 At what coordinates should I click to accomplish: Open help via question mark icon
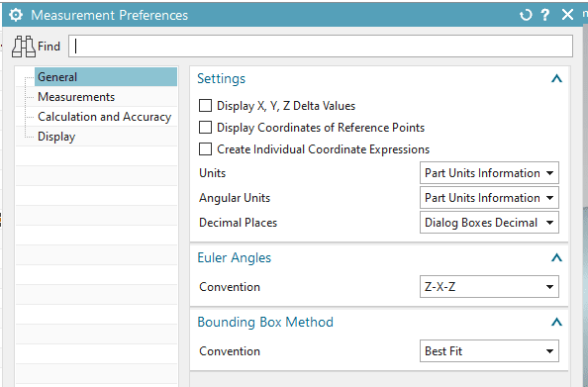545,15
